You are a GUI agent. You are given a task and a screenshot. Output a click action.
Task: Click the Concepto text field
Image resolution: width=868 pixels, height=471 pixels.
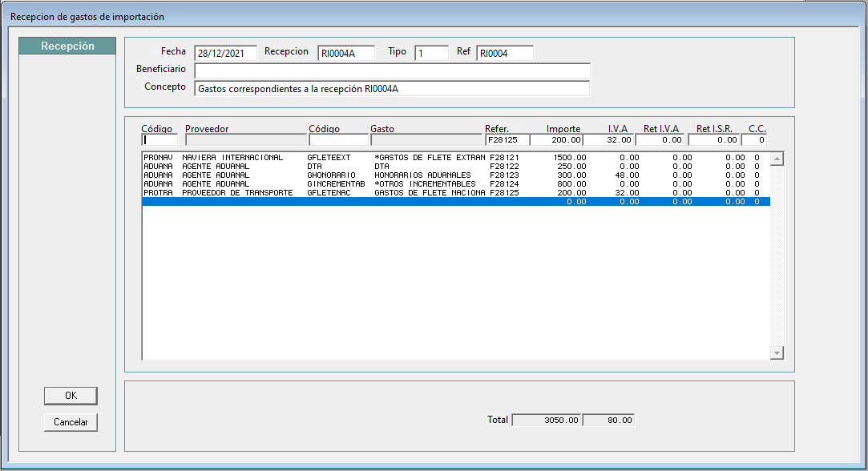(x=392, y=89)
